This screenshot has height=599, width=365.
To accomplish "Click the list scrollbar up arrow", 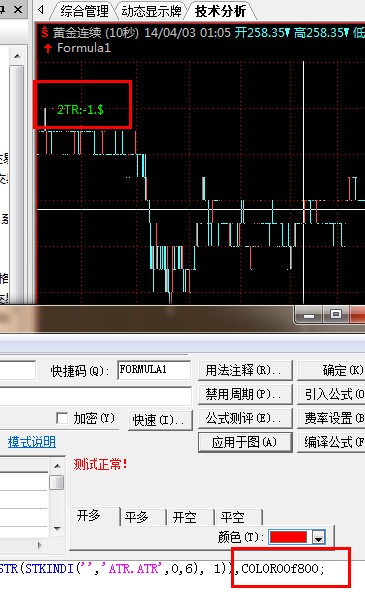I will coord(57,466).
